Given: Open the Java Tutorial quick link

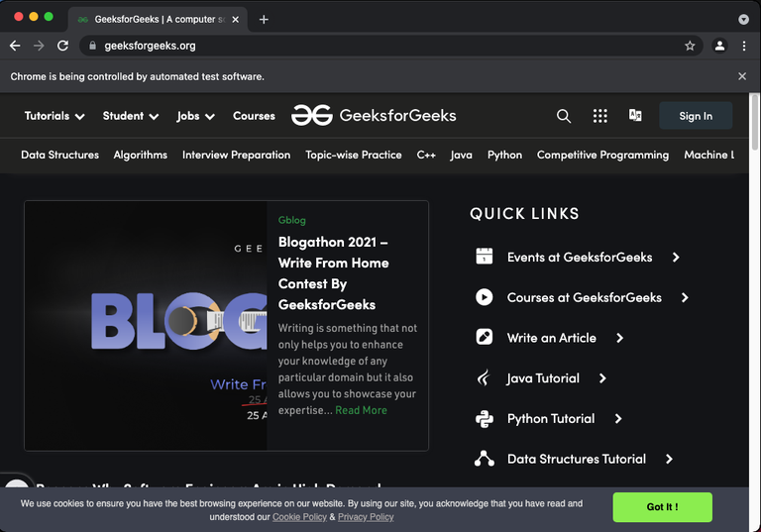Looking at the screenshot, I should [543, 378].
